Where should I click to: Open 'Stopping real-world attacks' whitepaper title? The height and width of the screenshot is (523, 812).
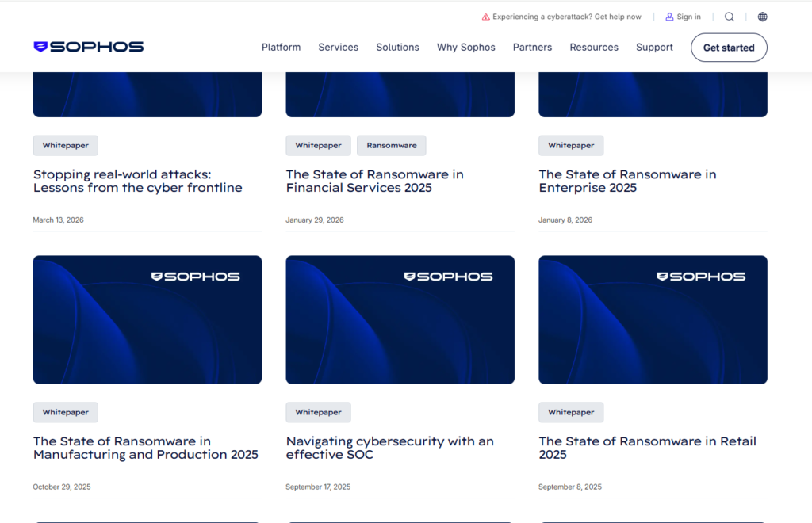[137, 181]
